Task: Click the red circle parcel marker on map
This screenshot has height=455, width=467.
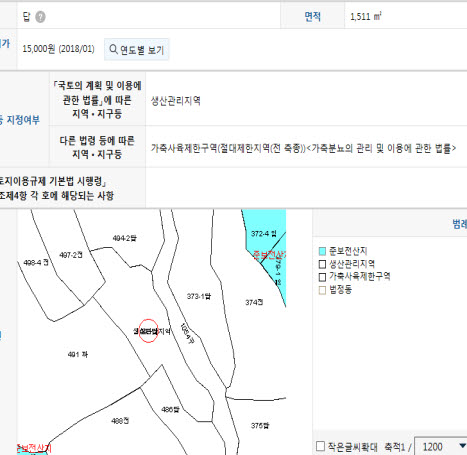Action: (148, 331)
